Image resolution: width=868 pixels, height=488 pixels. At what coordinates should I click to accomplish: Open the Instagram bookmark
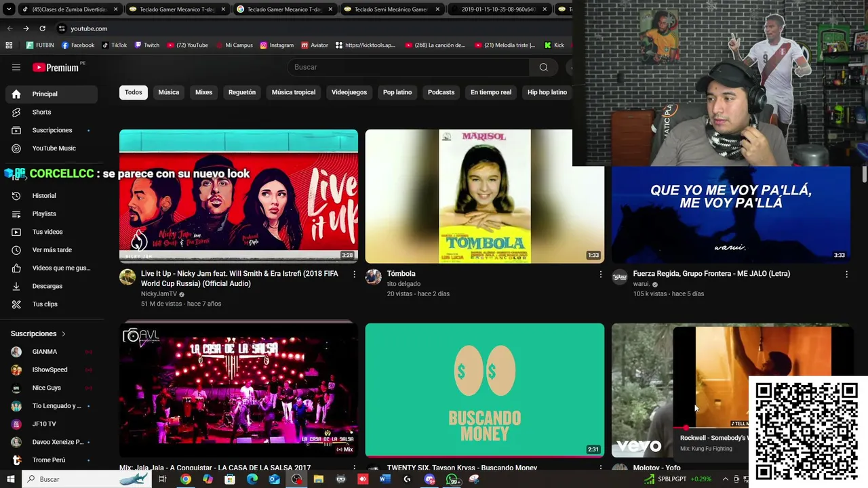(x=277, y=45)
